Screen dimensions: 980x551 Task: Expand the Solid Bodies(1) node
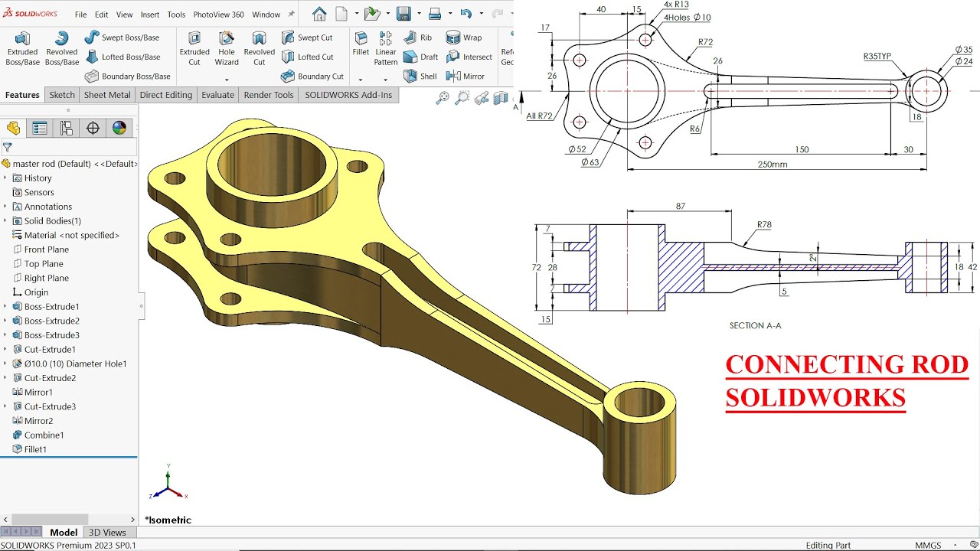pyautogui.click(x=5, y=220)
